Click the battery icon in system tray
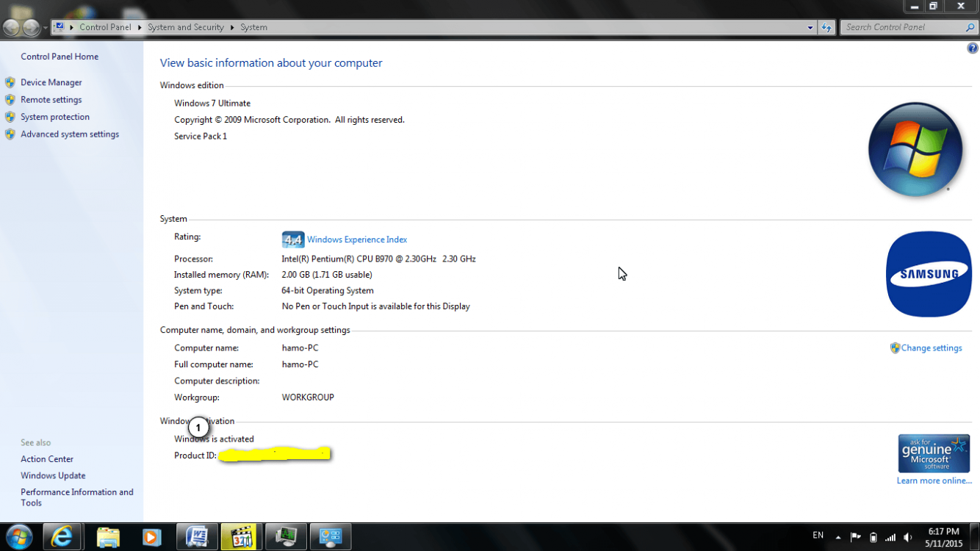The width and height of the screenshot is (980, 551). [x=873, y=537]
